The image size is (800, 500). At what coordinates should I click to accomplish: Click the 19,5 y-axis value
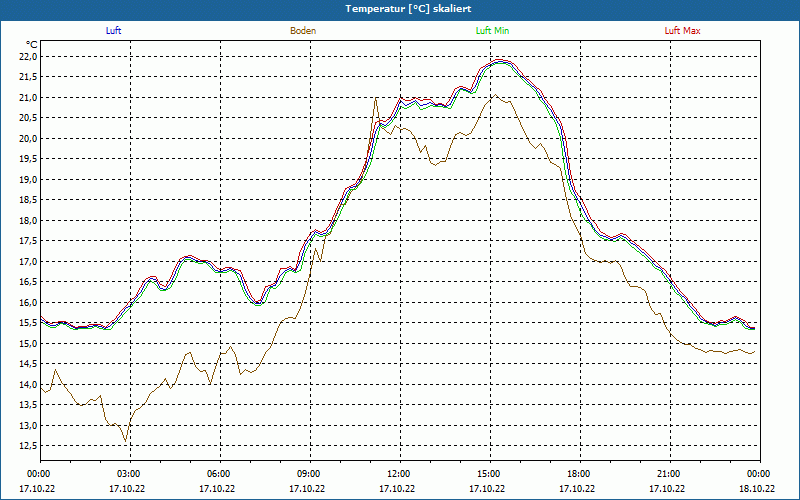27,159
